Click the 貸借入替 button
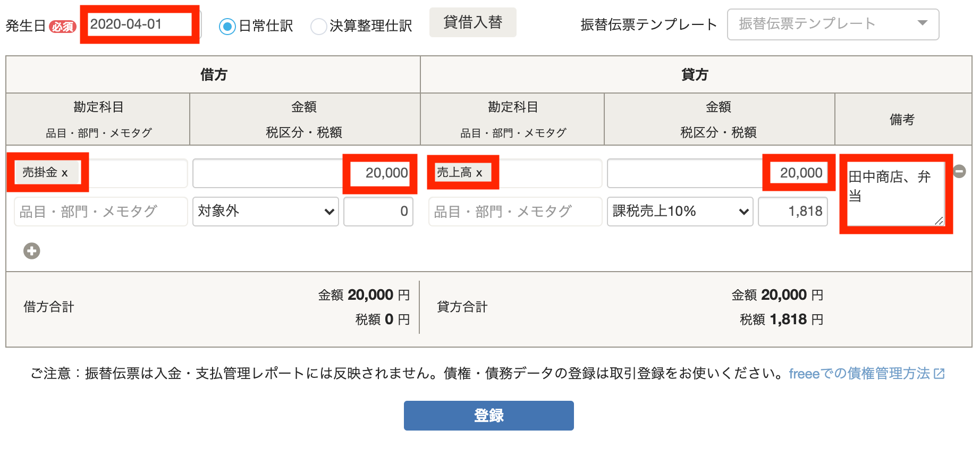The height and width of the screenshot is (455, 980). pos(473,22)
